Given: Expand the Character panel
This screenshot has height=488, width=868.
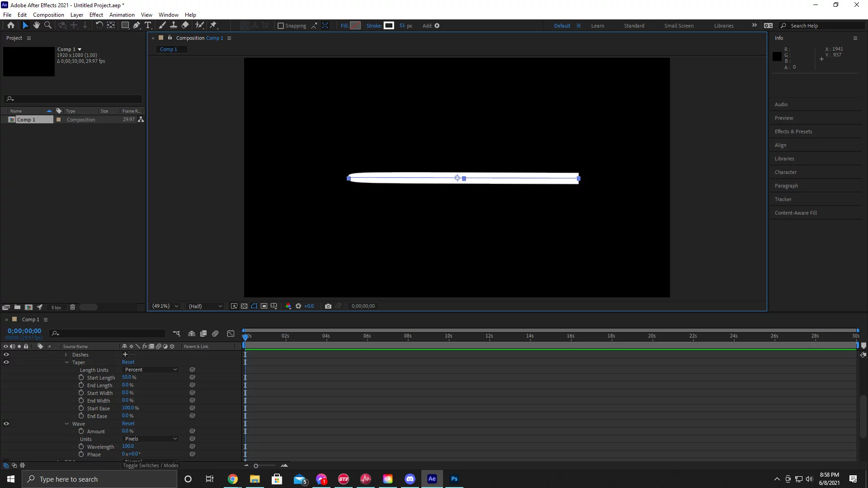Looking at the screenshot, I should [785, 172].
